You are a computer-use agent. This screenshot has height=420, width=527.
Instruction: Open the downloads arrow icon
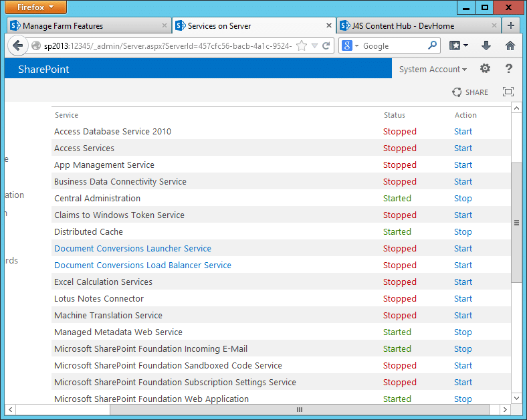click(486, 45)
